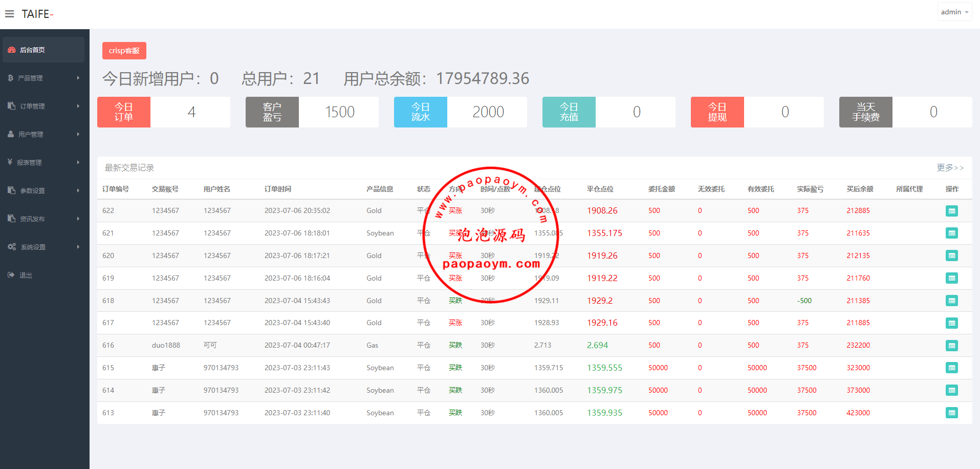Open the 参数设置 menu item
The height and width of the screenshot is (469, 980).
point(44,190)
